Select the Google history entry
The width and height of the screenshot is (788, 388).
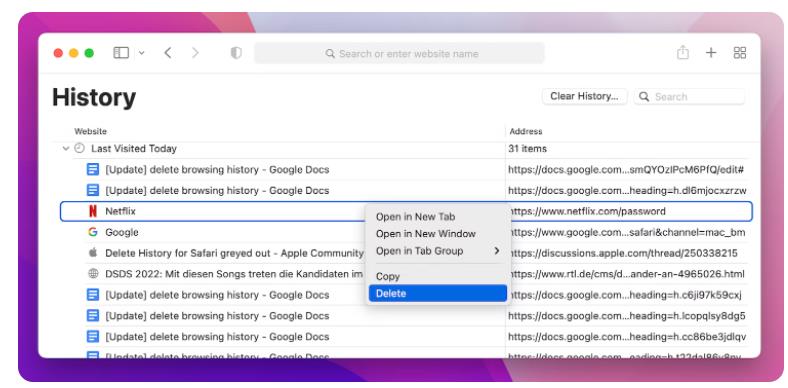[x=122, y=232]
